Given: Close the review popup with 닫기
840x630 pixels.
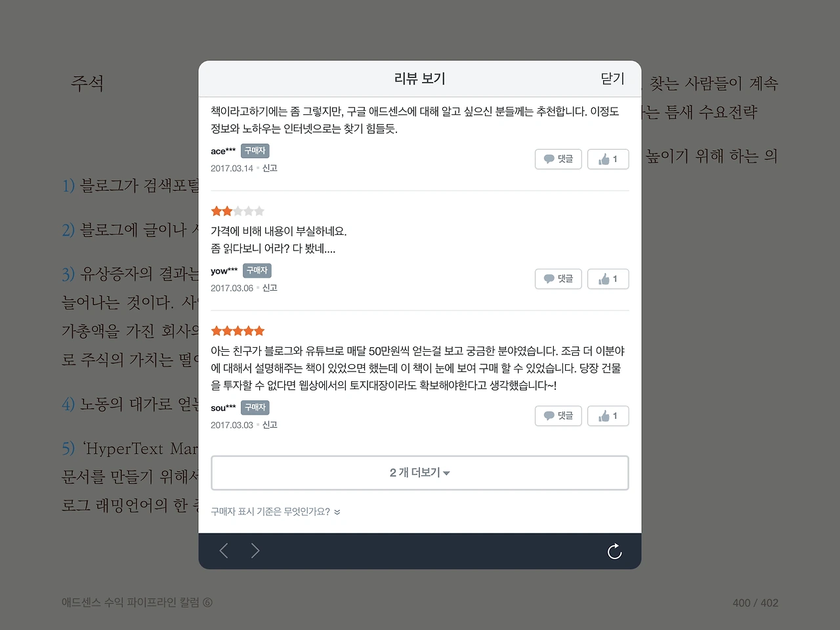Looking at the screenshot, I should point(612,79).
